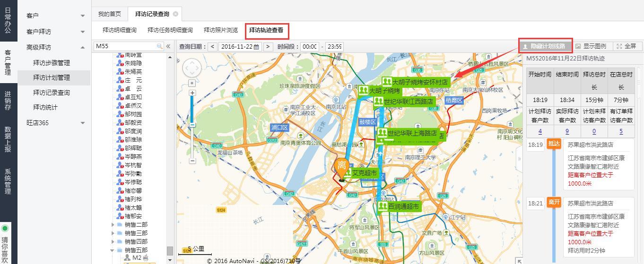This screenshot has width=644, height=264.
Task: Collapse the 销售五部 tree folder
Action: [113, 250]
